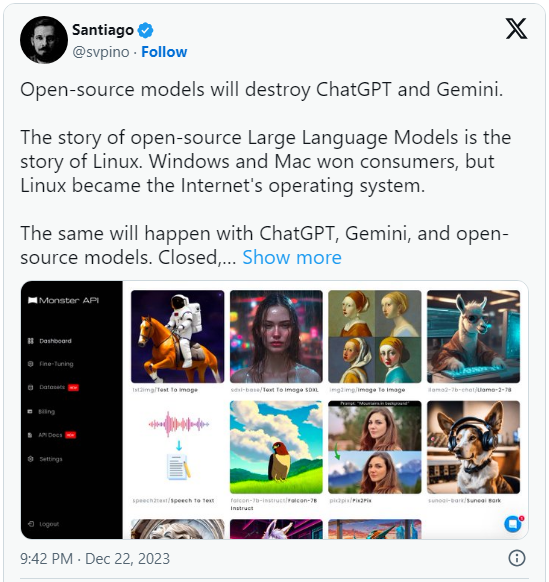Click the blue verified badge beside Santiago

tap(146, 30)
